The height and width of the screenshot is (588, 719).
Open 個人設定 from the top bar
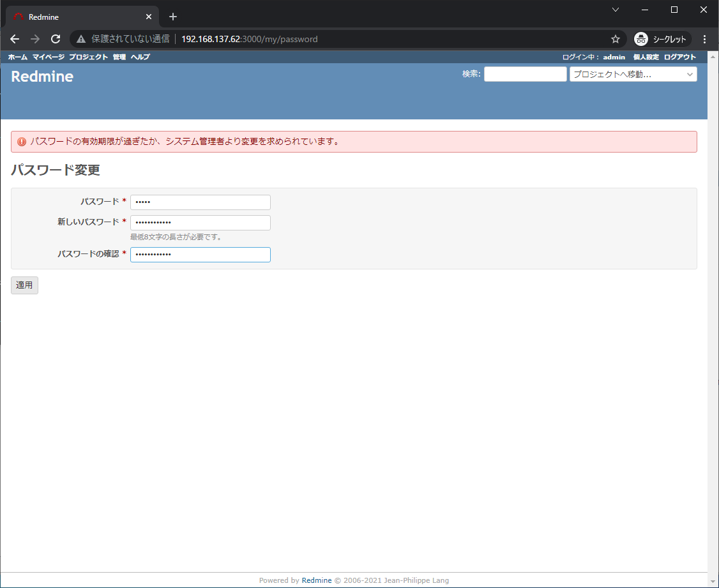[x=646, y=57]
